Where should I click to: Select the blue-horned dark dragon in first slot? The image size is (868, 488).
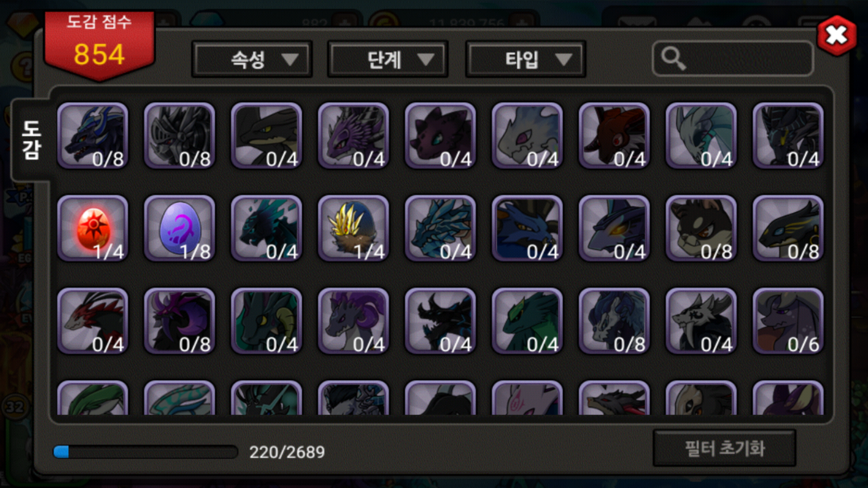tap(93, 136)
